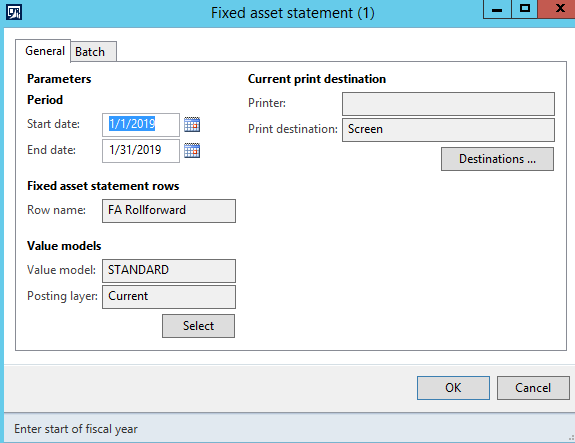This screenshot has height=443, width=575.
Task: Confirm with the OK button
Action: point(453,388)
